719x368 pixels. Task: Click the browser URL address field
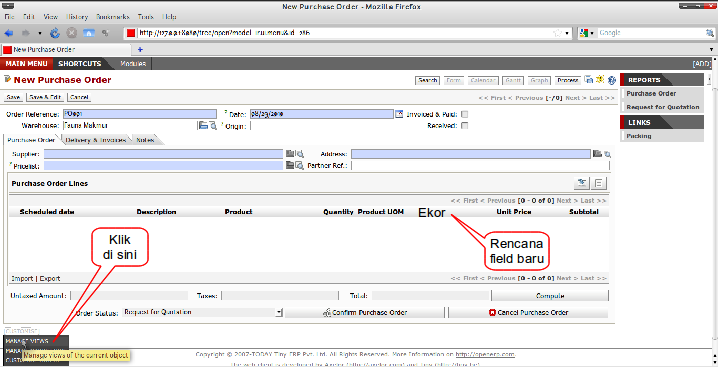tap(344, 33)
